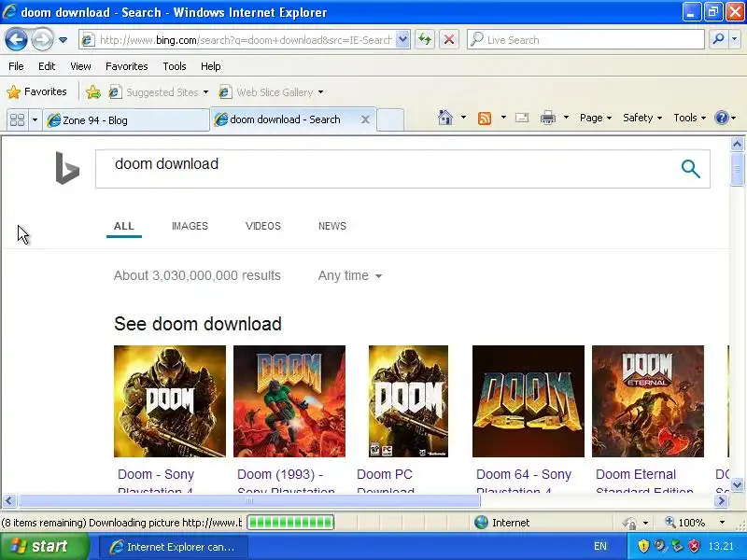Click the Forward navigation arrow

pyautogui.click(x=42, y=39)
